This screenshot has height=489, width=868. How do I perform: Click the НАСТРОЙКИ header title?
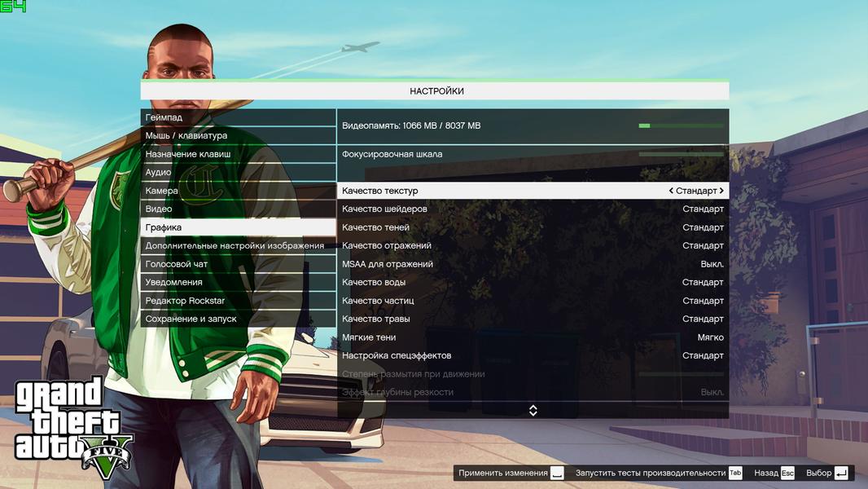point(436,91)
